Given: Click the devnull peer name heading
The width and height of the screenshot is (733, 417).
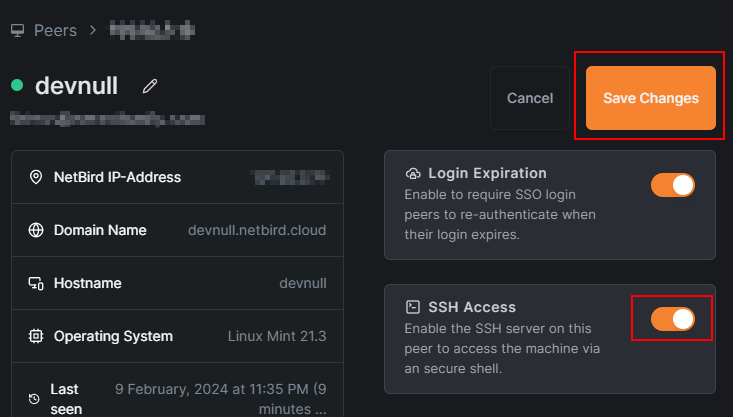Looking at the screenshot, I should 76,86.
